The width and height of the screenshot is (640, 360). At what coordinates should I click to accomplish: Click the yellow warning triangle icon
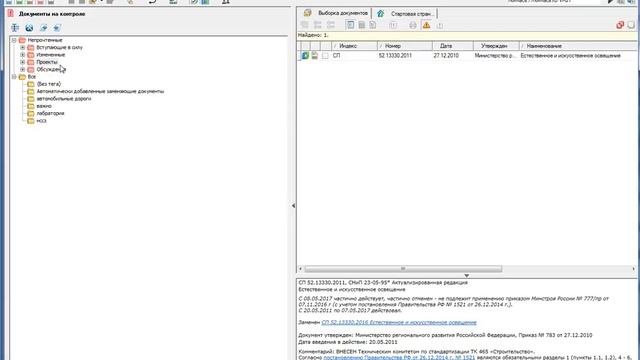pos(426,25)
